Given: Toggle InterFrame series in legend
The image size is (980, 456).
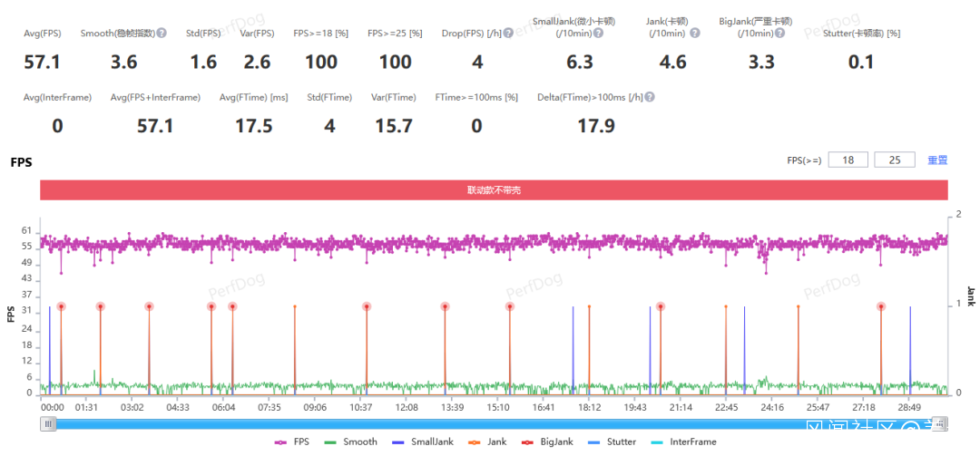Looking at the screenshot, I should pyautogui.click(x=684, y=441).
